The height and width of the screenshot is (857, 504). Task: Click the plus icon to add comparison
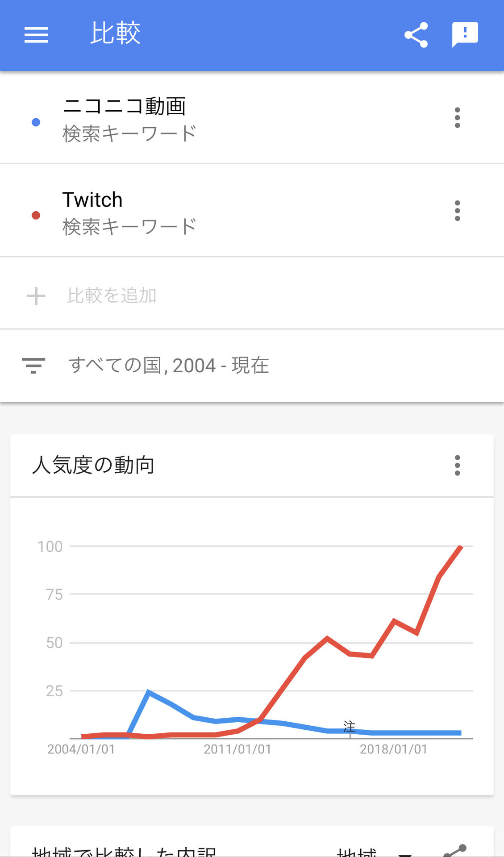click(x=36, y=296)
